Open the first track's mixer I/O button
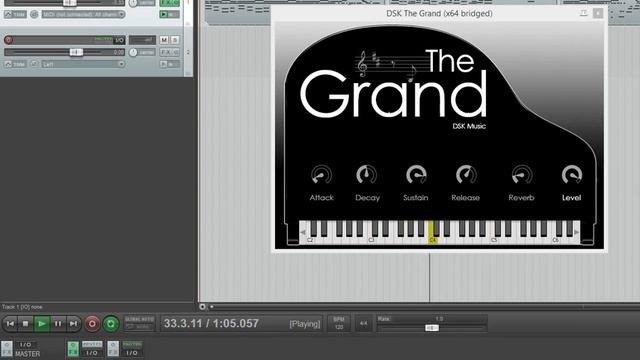The width and height of the screenshot is (640, 360). tap(92, 353)
